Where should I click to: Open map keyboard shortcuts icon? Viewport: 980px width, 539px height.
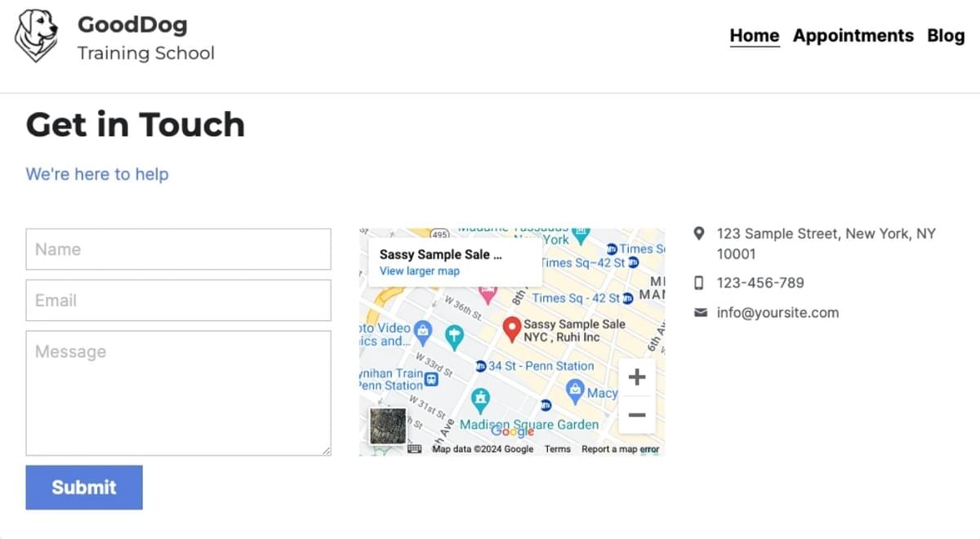point(415,448)
